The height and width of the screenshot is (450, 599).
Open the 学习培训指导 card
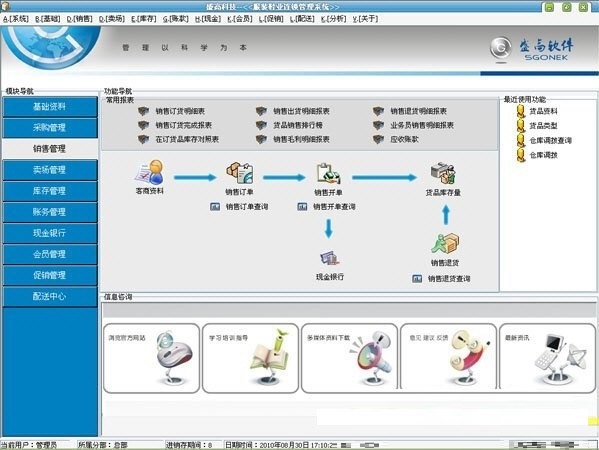(x=250, y=358)
